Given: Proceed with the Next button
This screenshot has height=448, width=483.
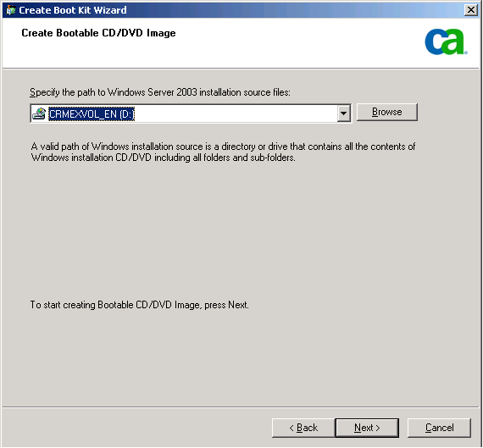Looking at the screenshot, I should click(367, 428).
